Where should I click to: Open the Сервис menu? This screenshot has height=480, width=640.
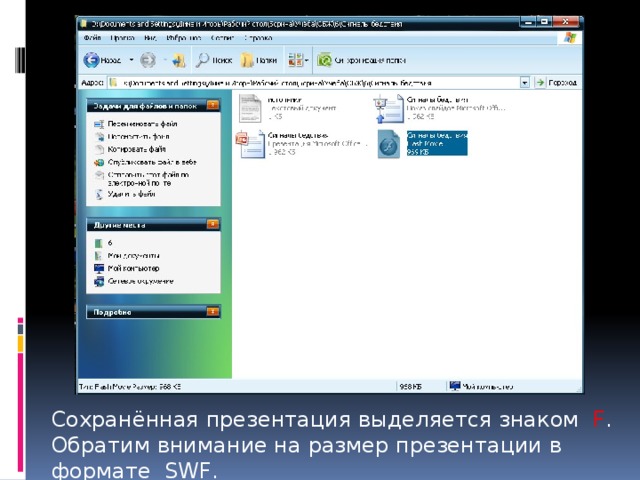tap(222, 38)
